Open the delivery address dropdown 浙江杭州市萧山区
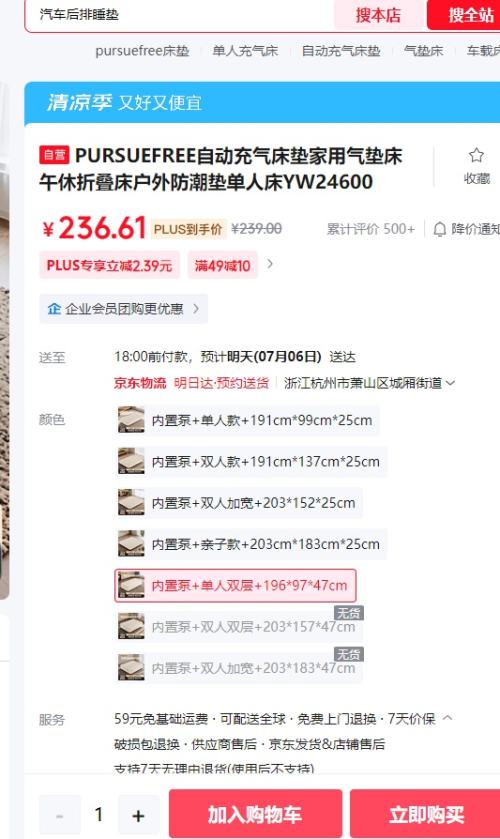This screenshot has width=500, height=839. [x=369, y=383]
